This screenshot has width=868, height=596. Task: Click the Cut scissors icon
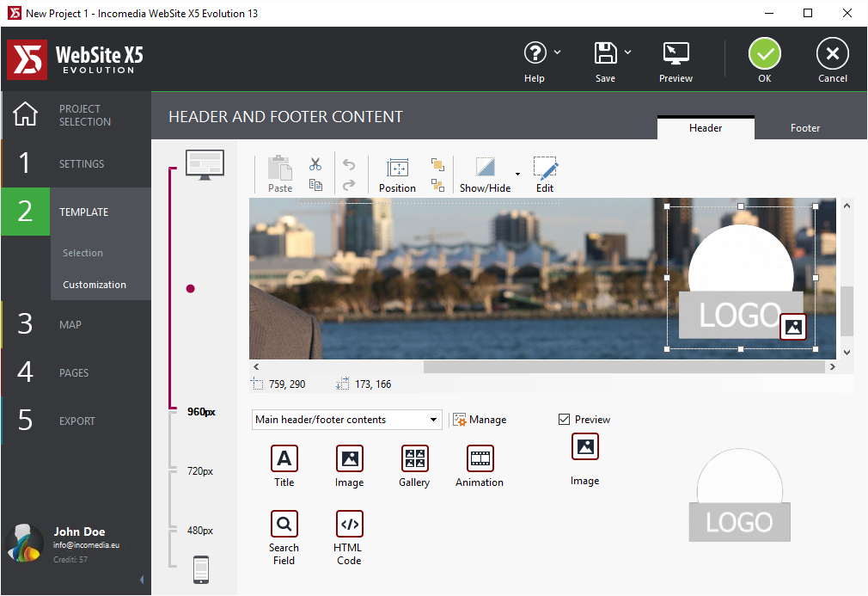pyautogui.click(x=315, y=163)
